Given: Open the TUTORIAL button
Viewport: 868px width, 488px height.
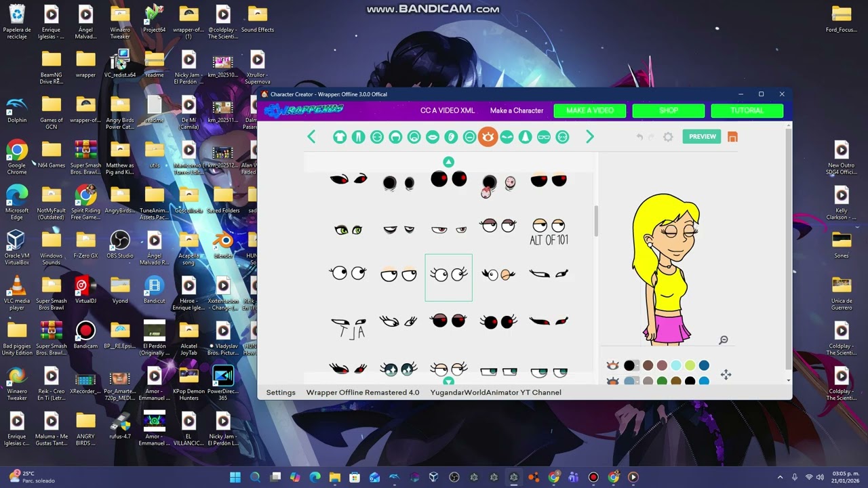Looking at the screenshot, I should click(747, 110).
